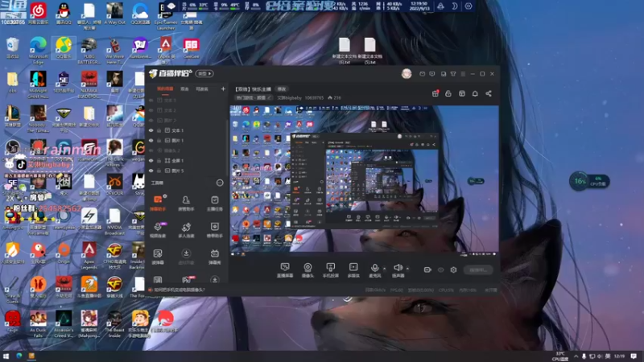Open the Edge browser in taskbar
The image size is (644, 362).
(19, 356)
